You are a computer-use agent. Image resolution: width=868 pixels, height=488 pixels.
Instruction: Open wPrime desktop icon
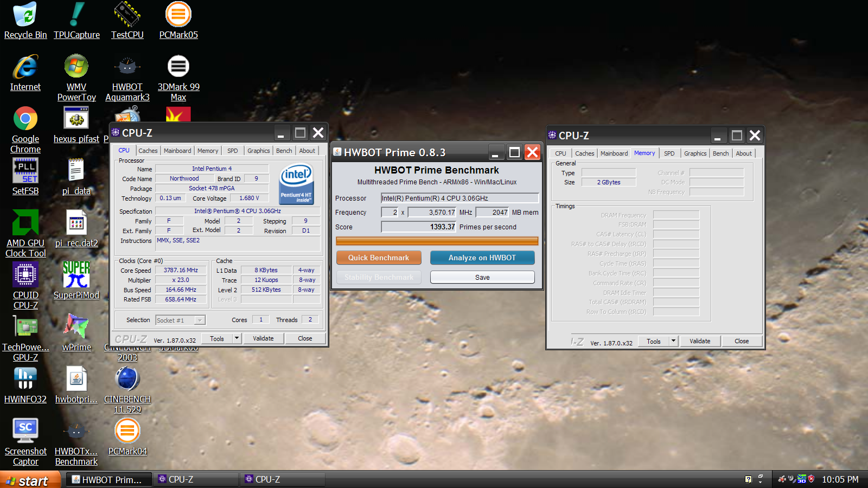click(x=76, y=333)
